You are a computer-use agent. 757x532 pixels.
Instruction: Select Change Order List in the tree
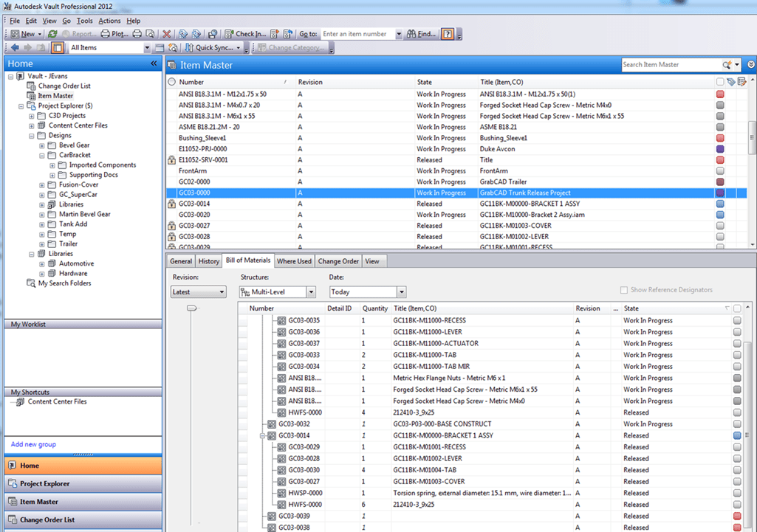(x=64, y=86)
